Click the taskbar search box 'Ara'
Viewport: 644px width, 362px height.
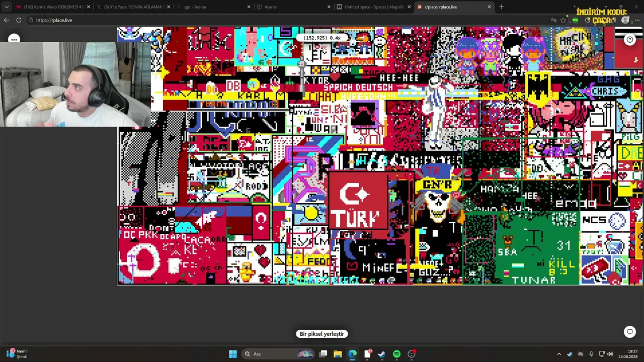click(x=277, y=354)
